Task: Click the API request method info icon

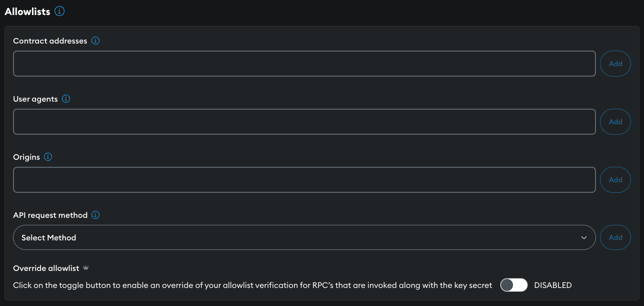Action: click(95, 215)
